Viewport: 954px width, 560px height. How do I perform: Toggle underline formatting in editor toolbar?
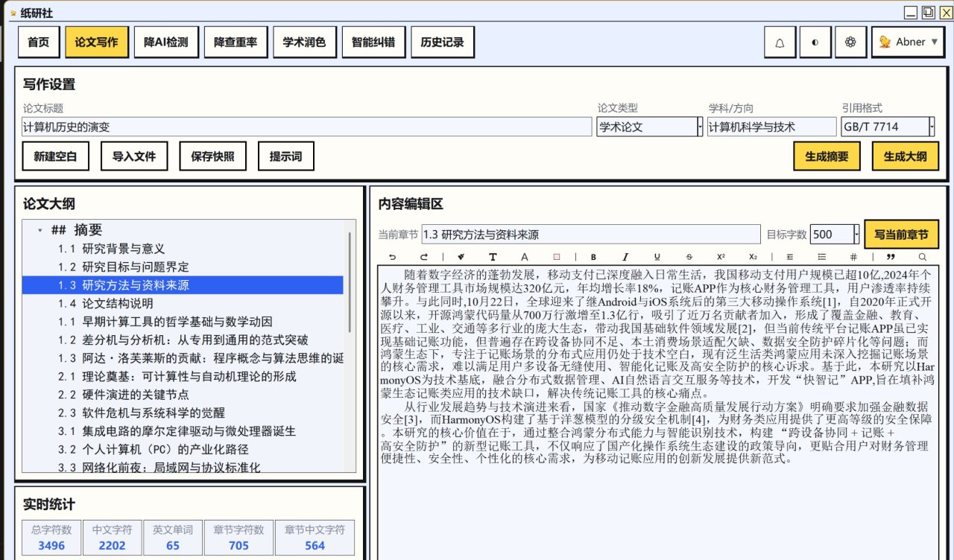pyautogui.click(x=657, y=257)
